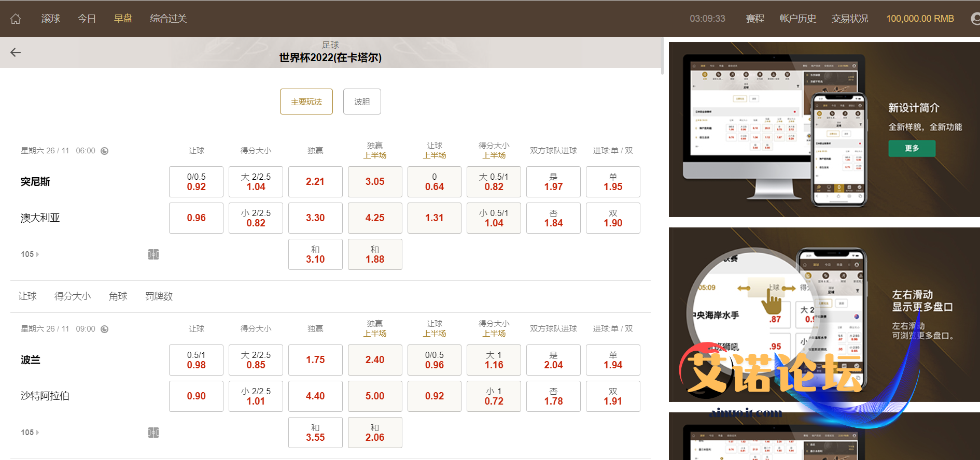
Task: Click team name 突尼斯
Action: 35,182
